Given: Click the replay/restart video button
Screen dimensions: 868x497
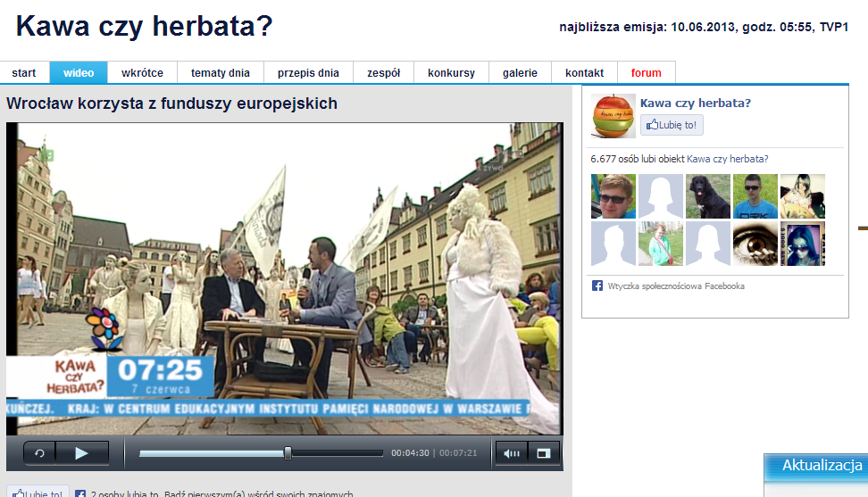Looking at the screenshot, I should (x=39, y=453).
